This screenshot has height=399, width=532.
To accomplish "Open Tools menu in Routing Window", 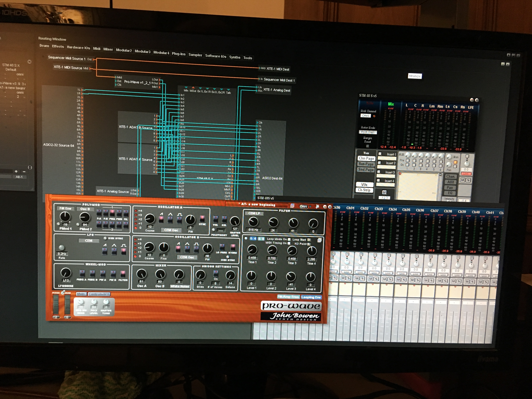I will point(248,58).
